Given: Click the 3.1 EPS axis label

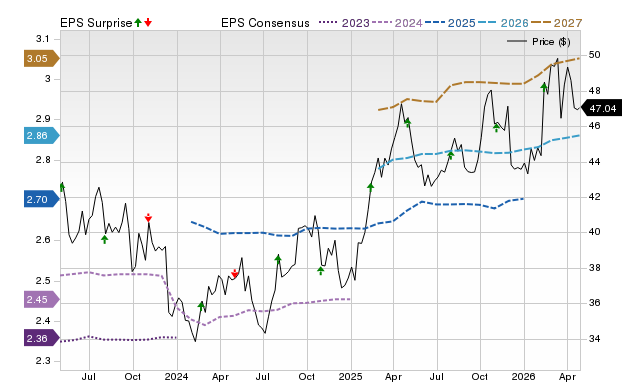Looking at the screenshot, I should pyautogui.click(x=43, y=39).
